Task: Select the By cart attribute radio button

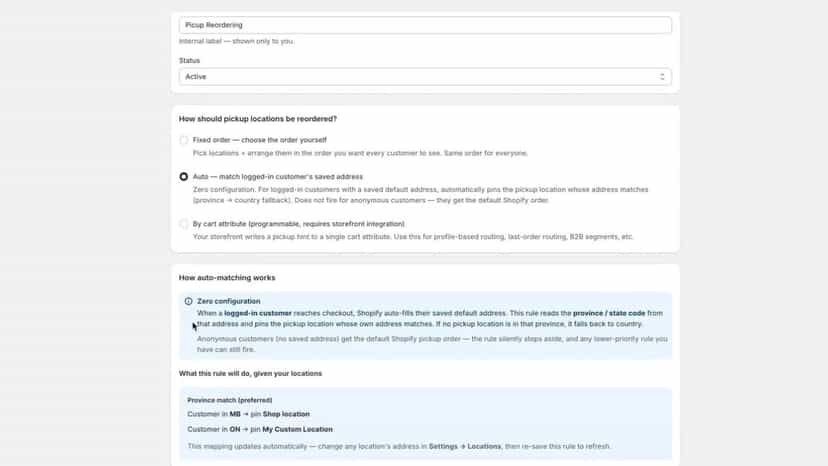Action: [x=183, y=224]
